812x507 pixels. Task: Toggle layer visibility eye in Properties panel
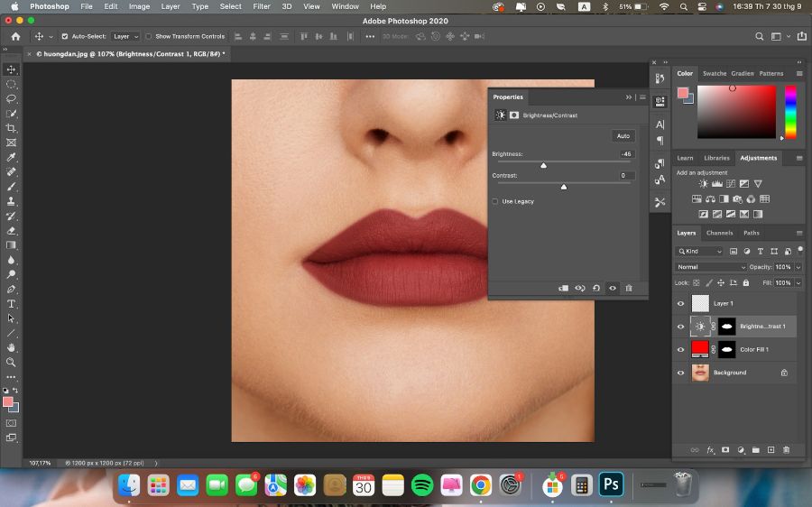[x=613, y=288]
